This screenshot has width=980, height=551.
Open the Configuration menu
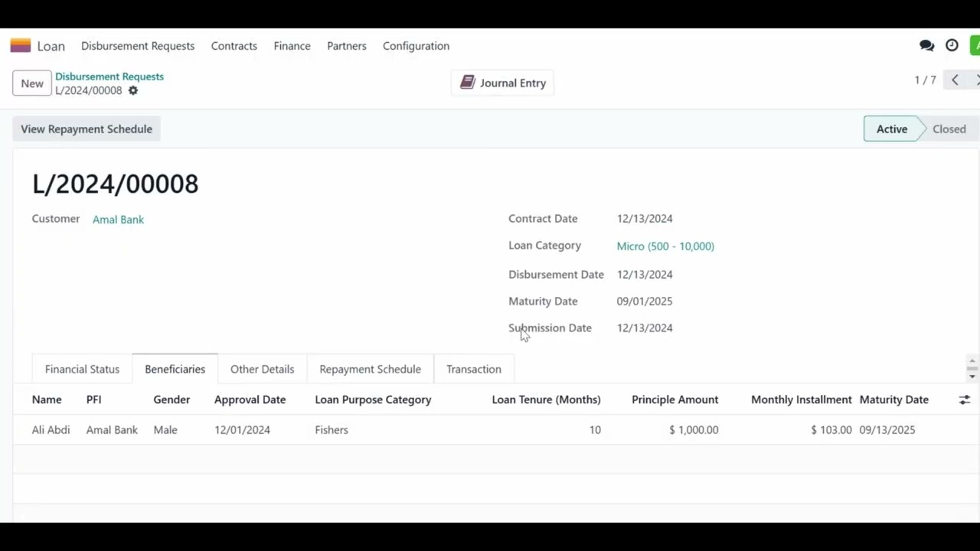[416, 46]
